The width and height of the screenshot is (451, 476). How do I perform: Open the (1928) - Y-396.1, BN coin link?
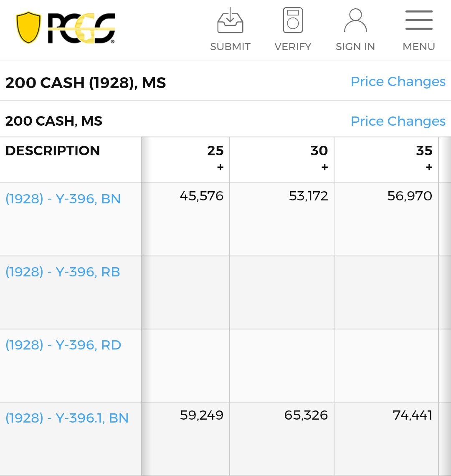click(67, 418)
